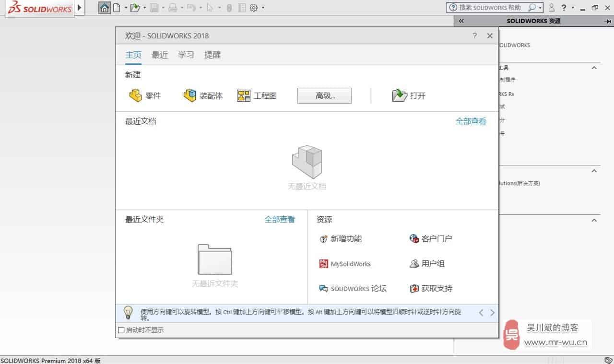Image resolution: width=614 pixels, height=364 pixels.
Task: Click the Options gear toolbar icon
Action: coord(254,8)
